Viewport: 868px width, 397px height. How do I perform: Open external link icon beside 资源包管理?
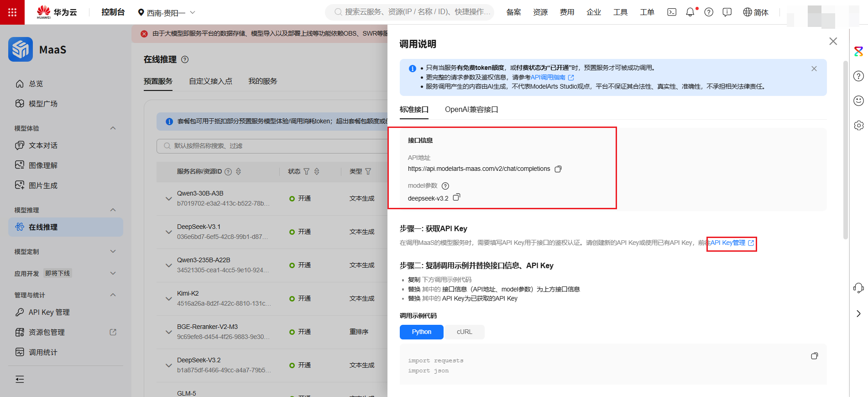113,332
